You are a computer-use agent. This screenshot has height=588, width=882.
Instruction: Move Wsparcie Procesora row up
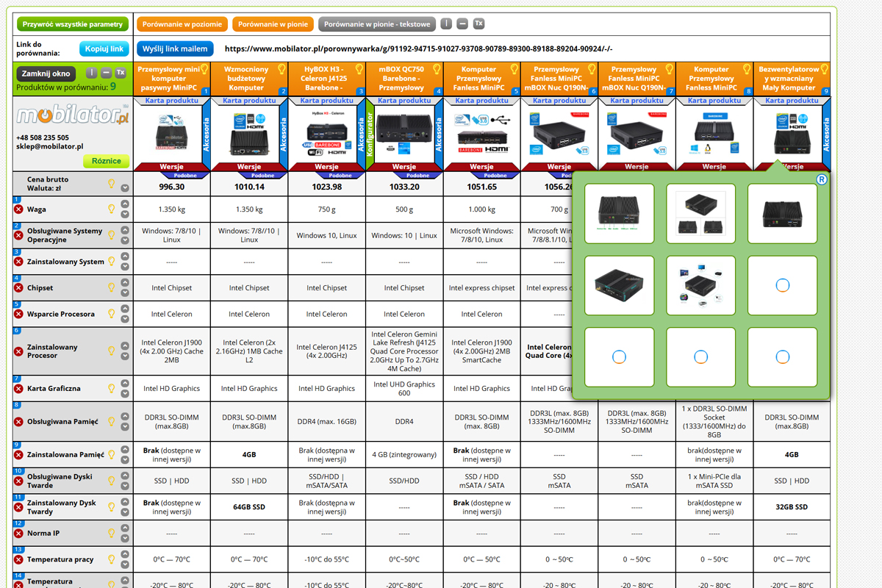[x=125, y=309]
